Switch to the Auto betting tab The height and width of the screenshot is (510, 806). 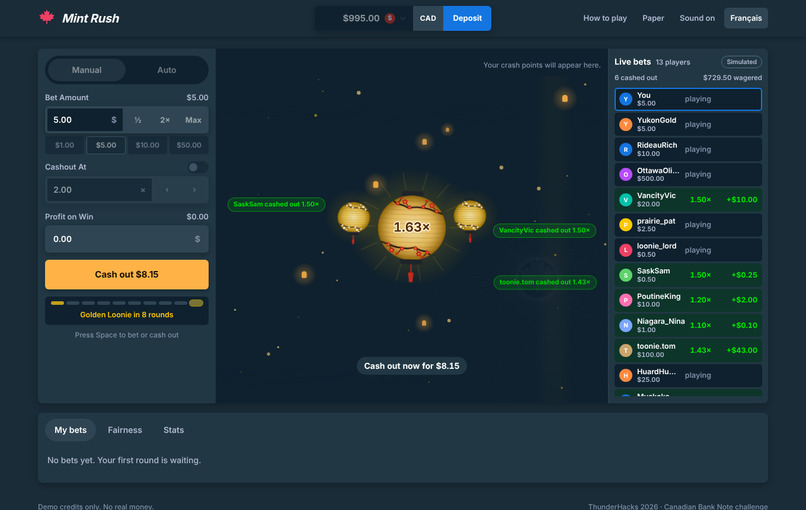tap(167, 70)
